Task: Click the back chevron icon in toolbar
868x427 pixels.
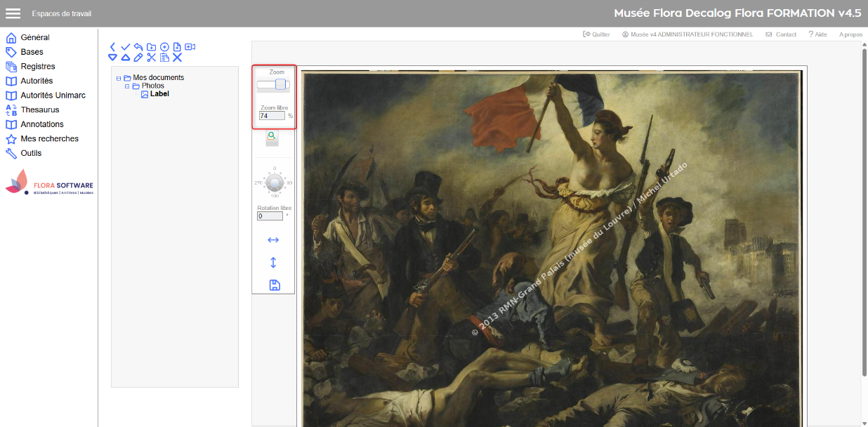Action: point(112,47)
